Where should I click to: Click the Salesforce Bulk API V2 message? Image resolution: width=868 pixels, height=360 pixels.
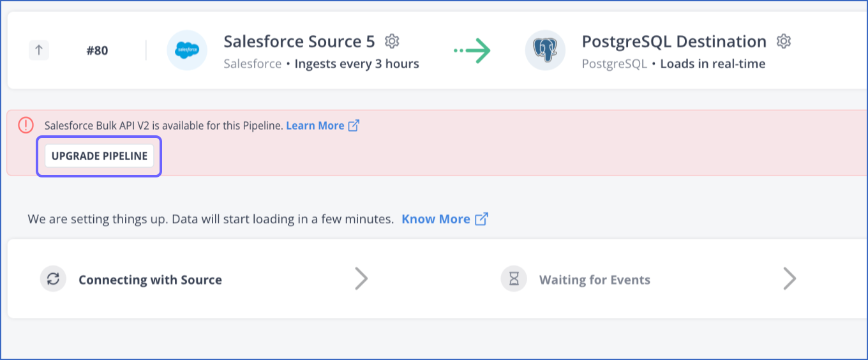(163, 126)
